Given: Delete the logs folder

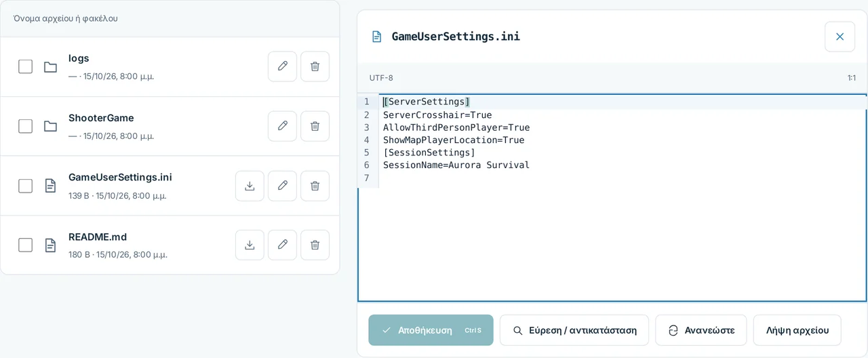Looking at the screenshot, I should pyautogui.click(x=315, y=66).
